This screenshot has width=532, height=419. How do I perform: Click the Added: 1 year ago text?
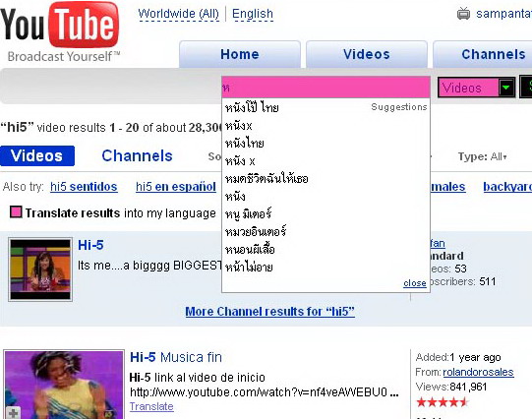tap(458, 357)
